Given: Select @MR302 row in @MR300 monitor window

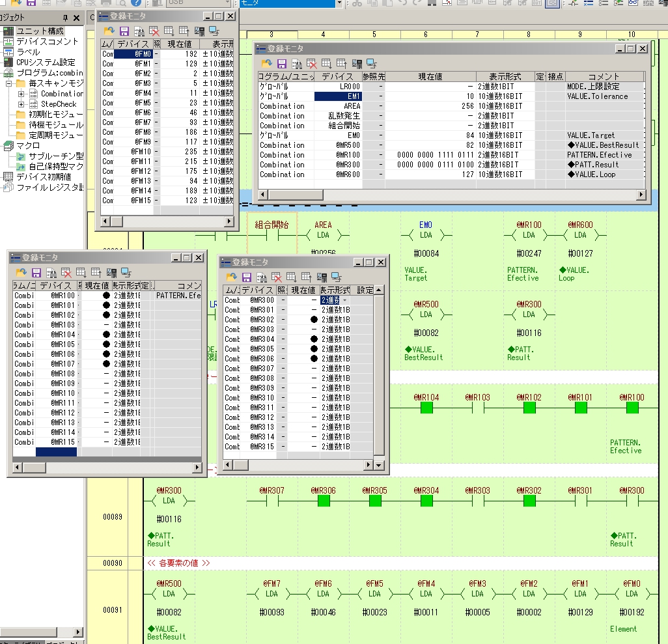Looking at the screenshot, I should [x=298, y=320].
